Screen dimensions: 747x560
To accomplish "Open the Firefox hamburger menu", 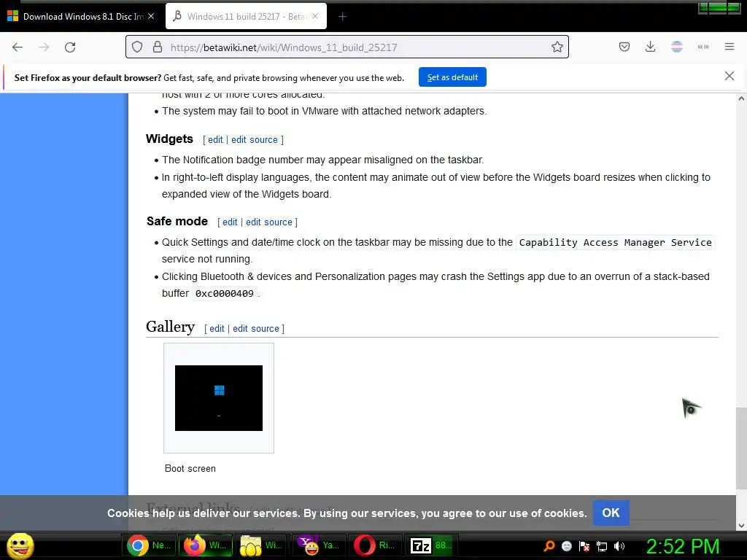I will pos(729,47).
